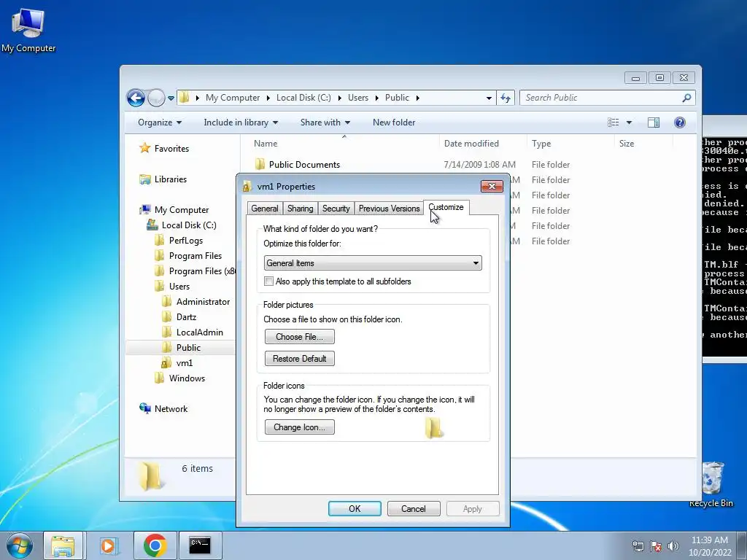
Task: Select the Dartz folder in the tree
Action: tap(179, 316)
